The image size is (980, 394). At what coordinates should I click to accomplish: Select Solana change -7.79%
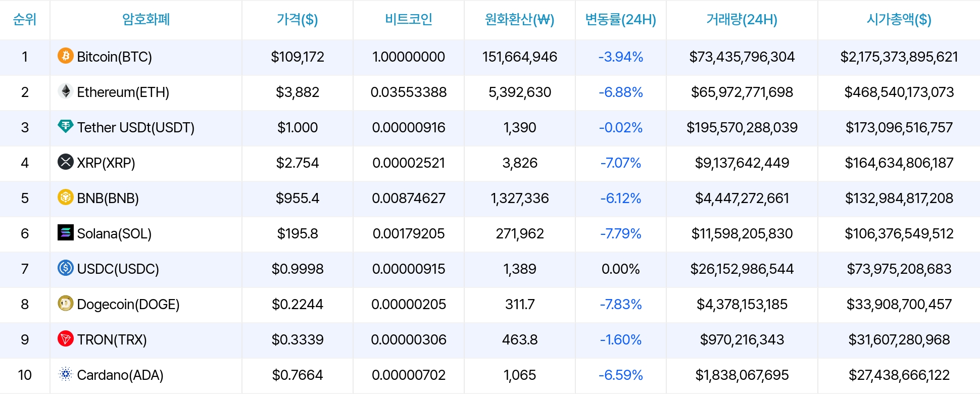621,233
